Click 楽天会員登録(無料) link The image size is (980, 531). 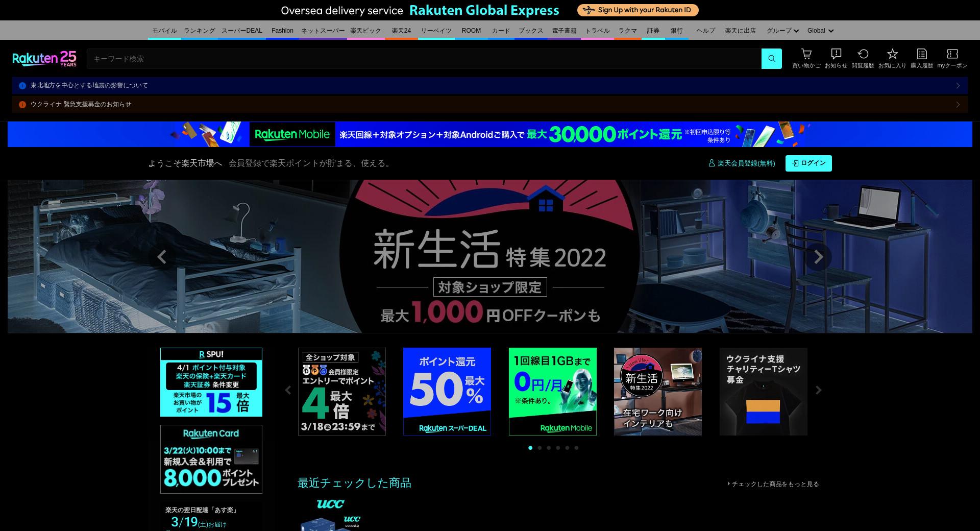point(742,163)
